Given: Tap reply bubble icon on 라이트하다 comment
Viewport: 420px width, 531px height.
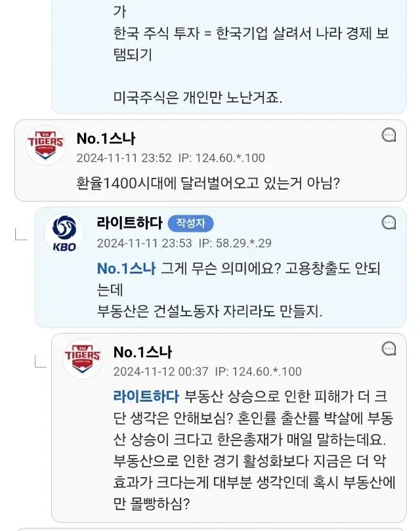Looking at the screenshot, I should [x=389, y=223].
